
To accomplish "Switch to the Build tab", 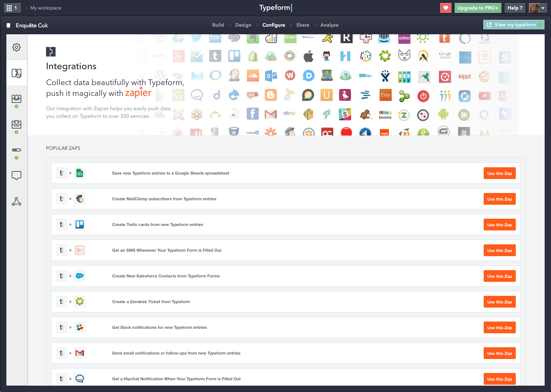I will coord(218,25).
